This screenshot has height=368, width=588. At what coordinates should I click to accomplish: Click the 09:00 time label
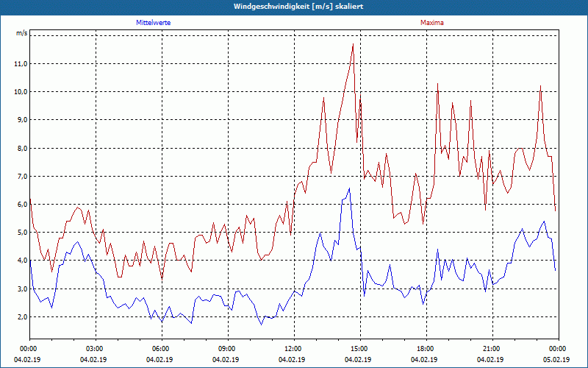point(228,349)
